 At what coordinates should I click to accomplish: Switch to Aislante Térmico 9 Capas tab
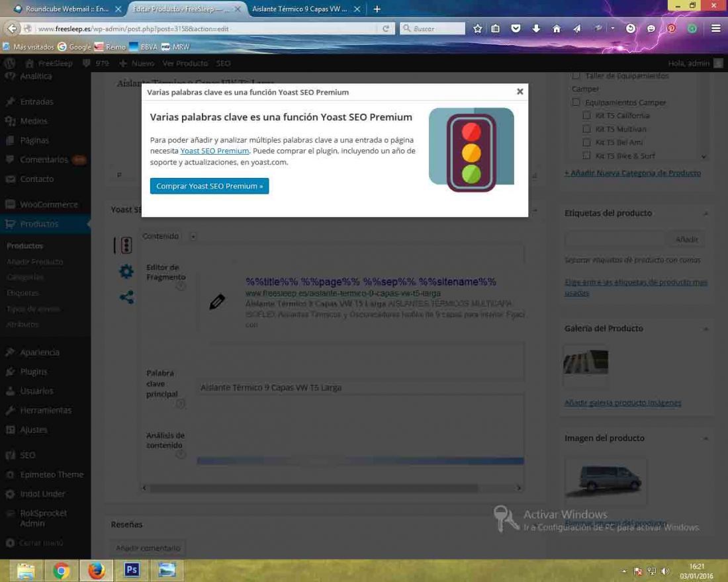coord(306,9)
